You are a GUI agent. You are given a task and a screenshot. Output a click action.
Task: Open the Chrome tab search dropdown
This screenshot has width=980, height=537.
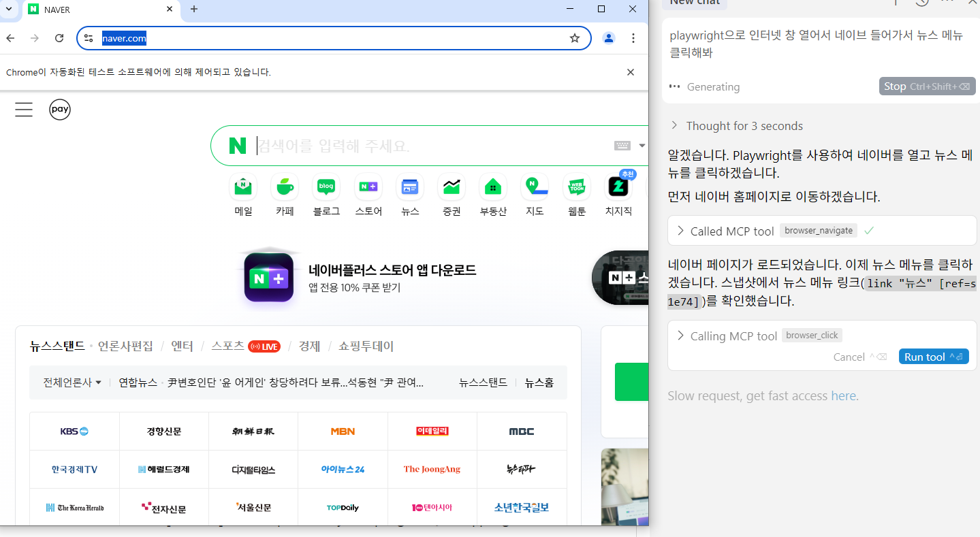pyautogui.click(x=9, y=10)
